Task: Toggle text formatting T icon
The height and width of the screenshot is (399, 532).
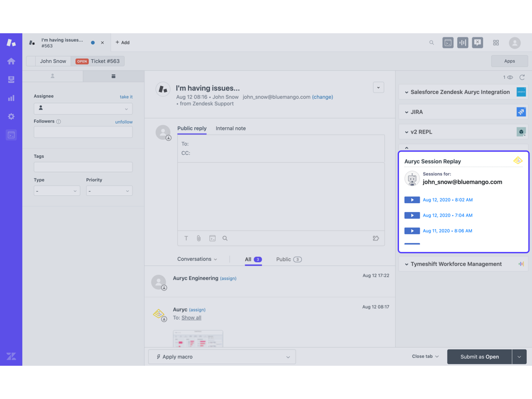Action: point(187,238)
